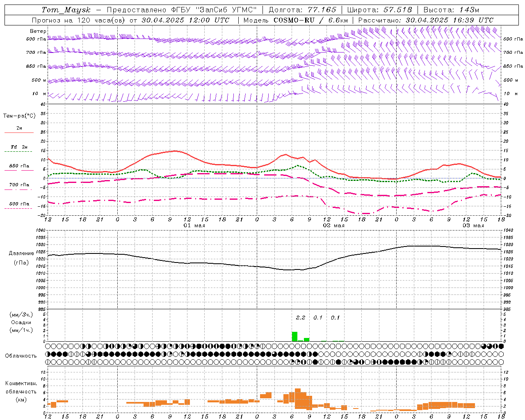Click the "(гПа)" unit under Давление
The height and width of the screenshot is (420, 525).
click(21, 263)
